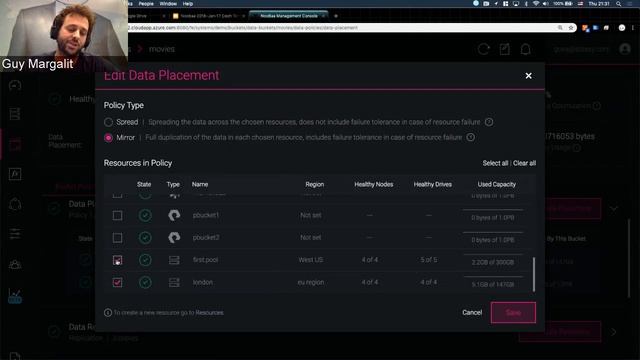This screenshot has height=360, width=640.
Task: Check the pbucket2 resource checkbox
Action: 117,238
